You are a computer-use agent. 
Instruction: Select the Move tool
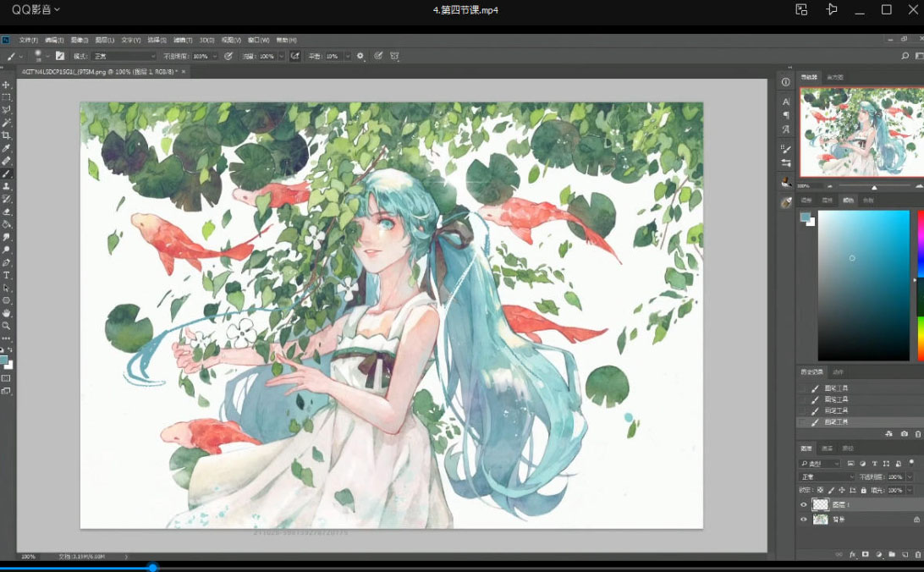(7, 85)
